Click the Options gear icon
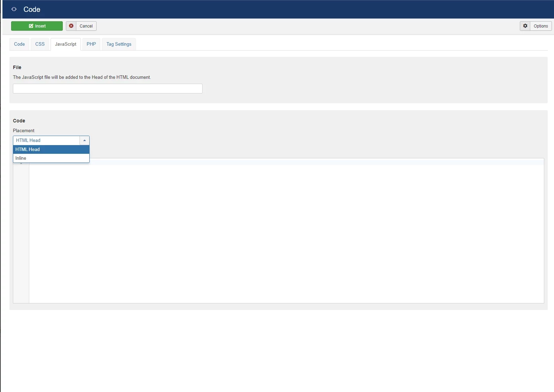Viewport: 554px width, 392px height. 525,26
